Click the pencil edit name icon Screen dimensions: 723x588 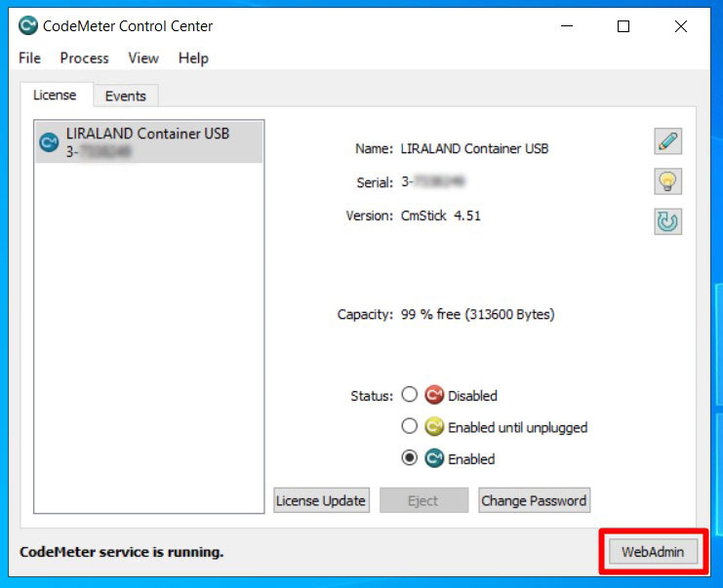(x=667, y=141)
